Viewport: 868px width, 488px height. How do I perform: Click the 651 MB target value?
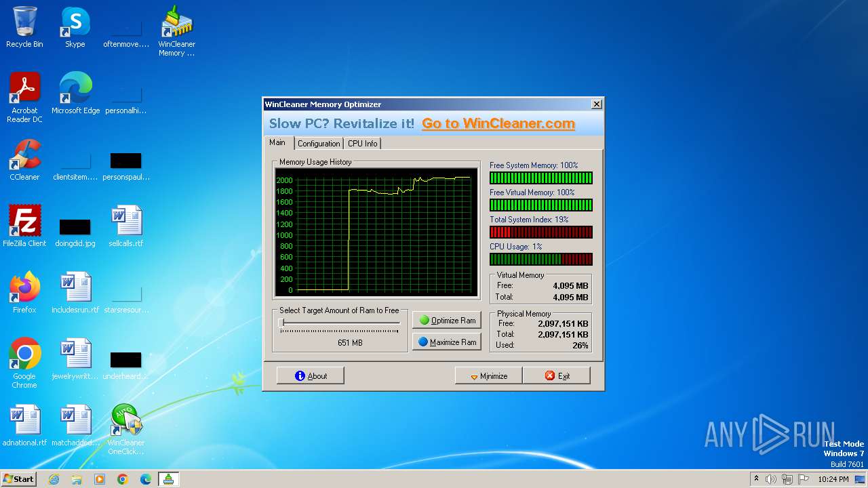(x=350, y=343)
